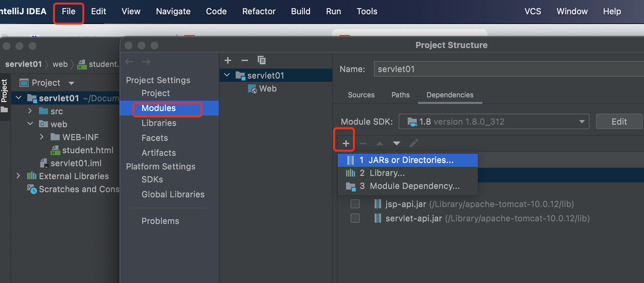Click the External Libraries icon
Image resolution: width=644 pixels, height=283 pixels.
click(31, 176)
